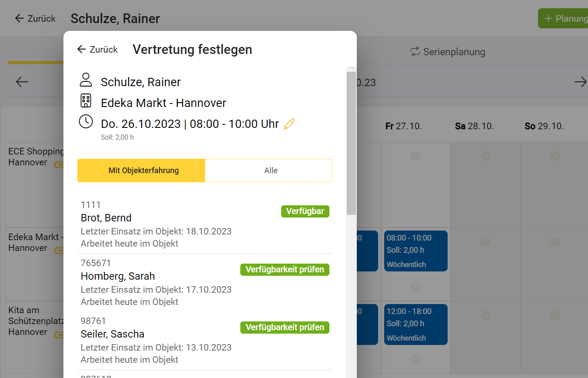588x378 pixels.
Task: Select Seiler, Sascha from the list
Action: tap(205, 341)
